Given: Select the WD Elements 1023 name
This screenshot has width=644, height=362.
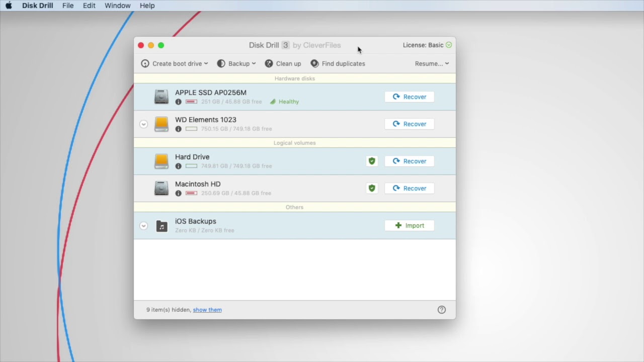Looking at the screenshot, I should [x=206, y=120].
